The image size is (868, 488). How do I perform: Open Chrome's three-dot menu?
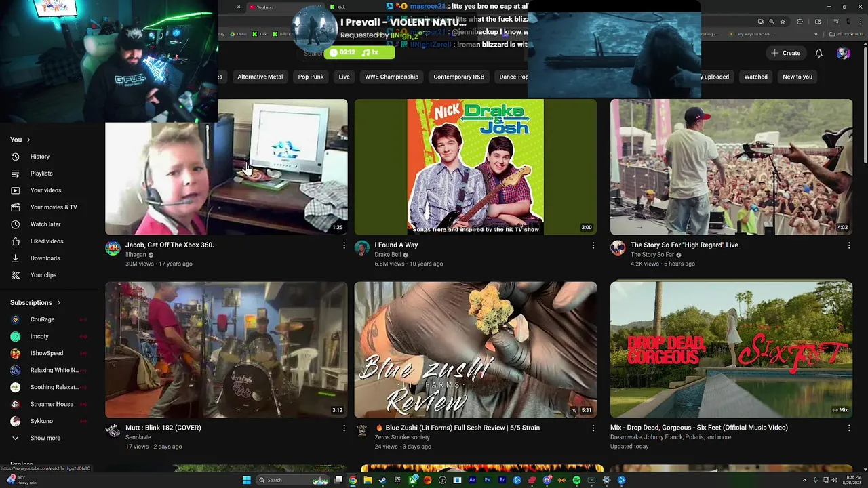(861, 22)
